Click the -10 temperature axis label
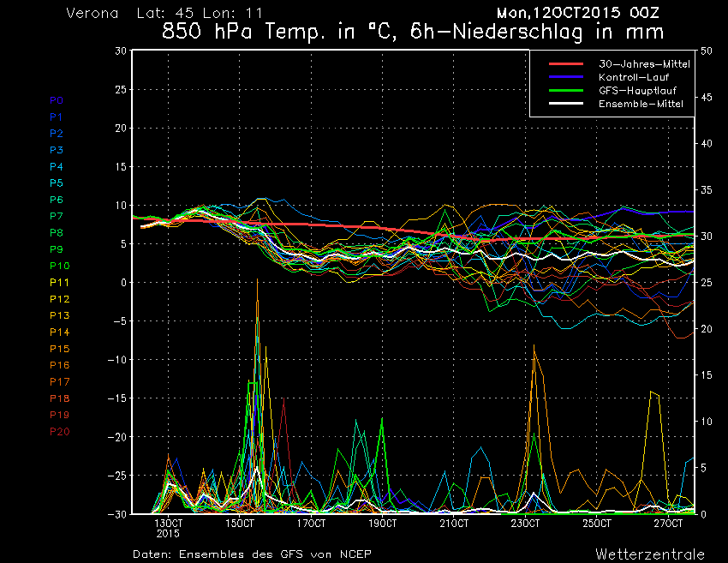Viewport: 728px width, 563px height. [116, 360]
